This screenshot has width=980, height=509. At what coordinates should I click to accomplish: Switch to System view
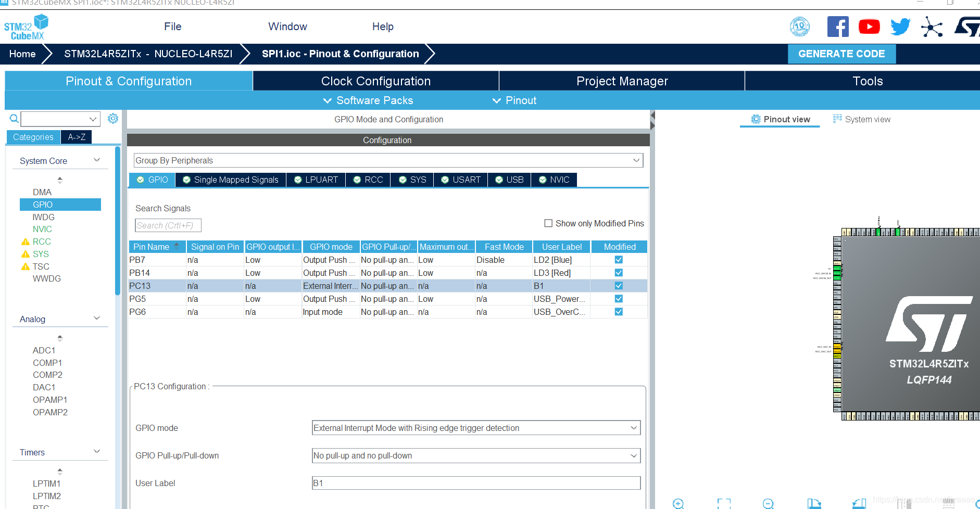pos(862,119)
